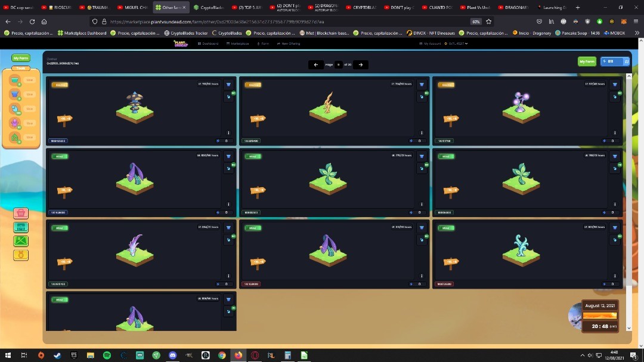Image resolution: width=644 pixels, height=362 pixels.
Task: Show info for the mushroom plant card
Action: point(229,133)
